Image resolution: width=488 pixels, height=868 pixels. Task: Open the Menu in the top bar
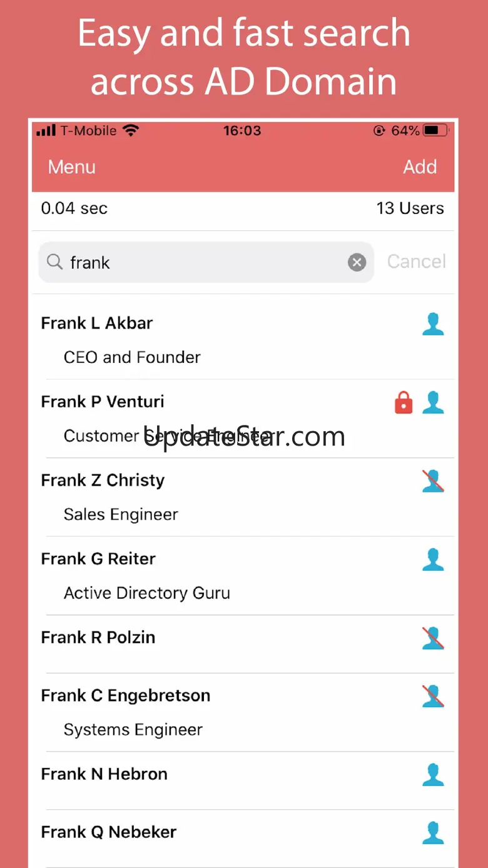pos(72,167)
